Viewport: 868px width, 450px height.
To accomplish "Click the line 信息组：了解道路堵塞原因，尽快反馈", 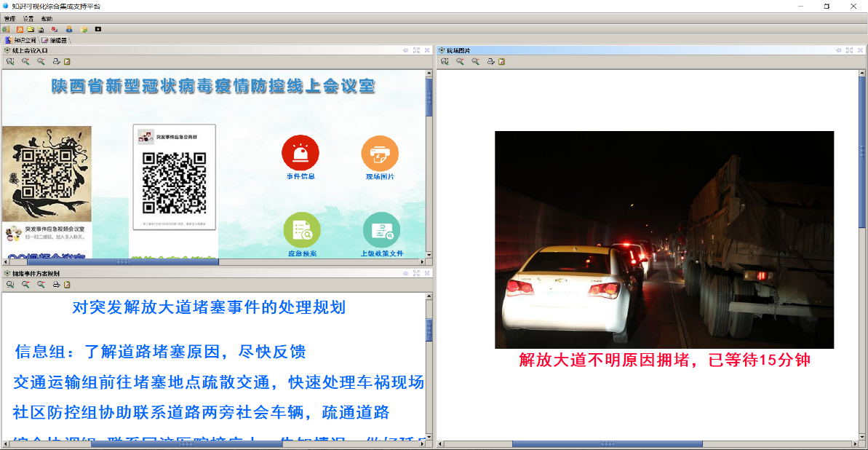I will (161, 352).
